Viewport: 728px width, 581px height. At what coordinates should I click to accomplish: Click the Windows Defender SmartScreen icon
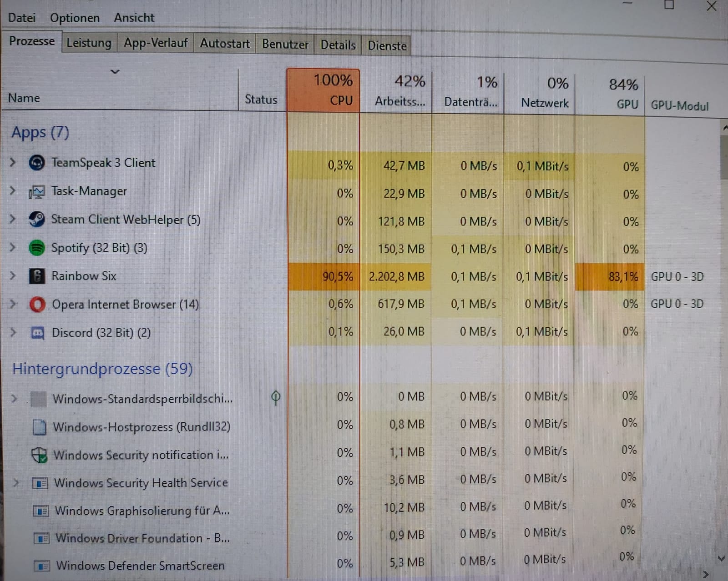tap(42, 566)
